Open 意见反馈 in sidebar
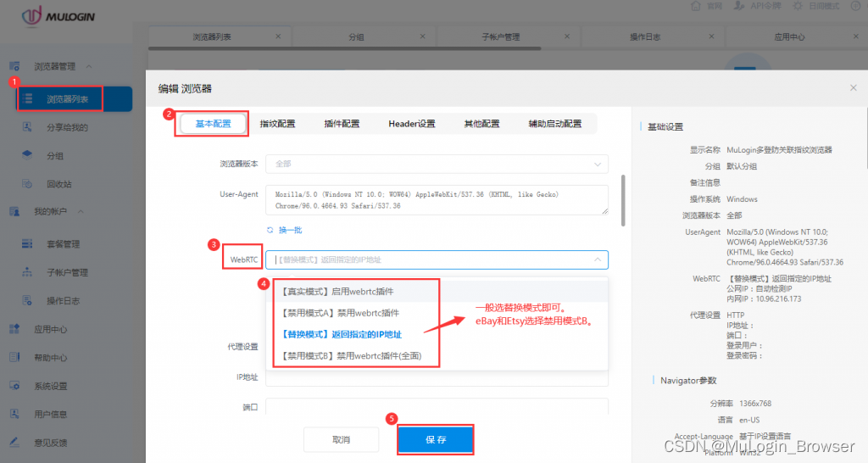 tap(50, 442)
